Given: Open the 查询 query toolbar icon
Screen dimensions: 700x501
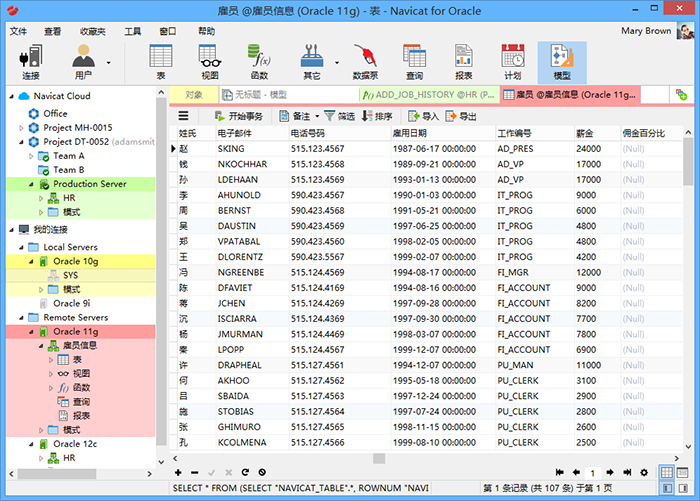Looking at the screenshot, I should coord(414,62).
